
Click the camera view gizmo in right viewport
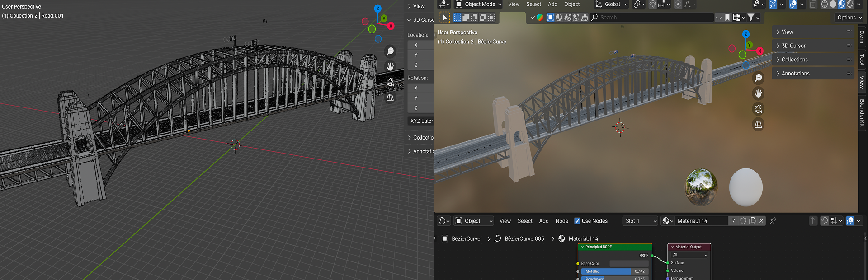tap(758, 109)
